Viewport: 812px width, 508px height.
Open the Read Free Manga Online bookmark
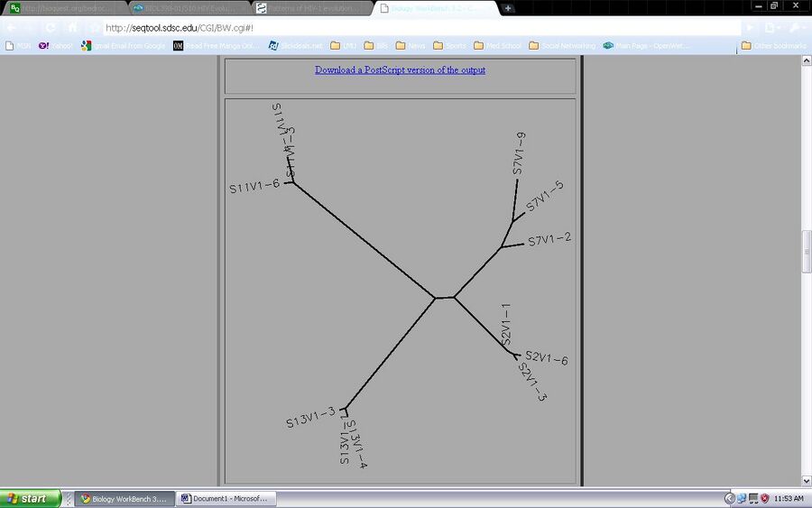coord(215,45)
